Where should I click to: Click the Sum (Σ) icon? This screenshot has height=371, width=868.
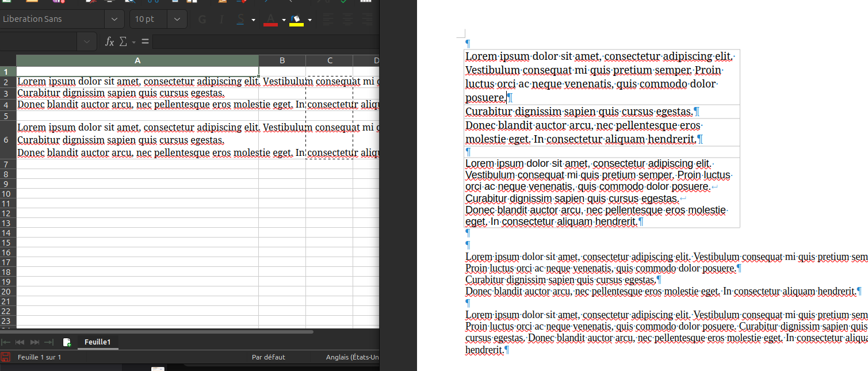tap(123, 41)
